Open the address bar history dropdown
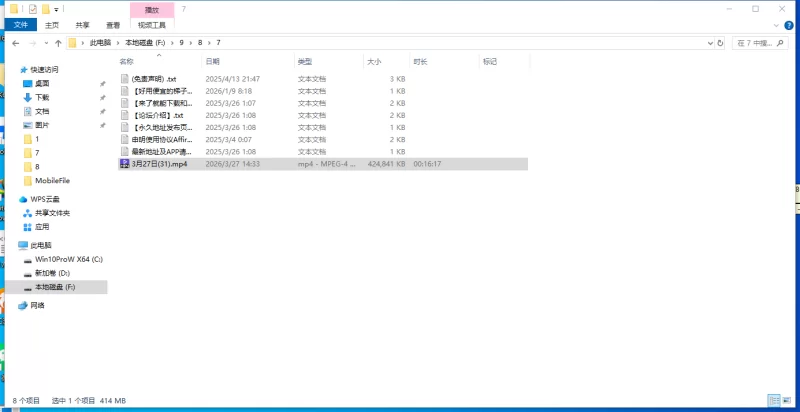The height and width of the screenshot is (412, 800). [x=710, y=43]
